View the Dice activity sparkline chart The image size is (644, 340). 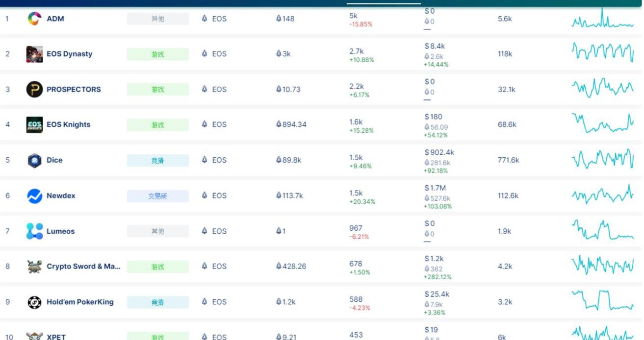(602, 159)
